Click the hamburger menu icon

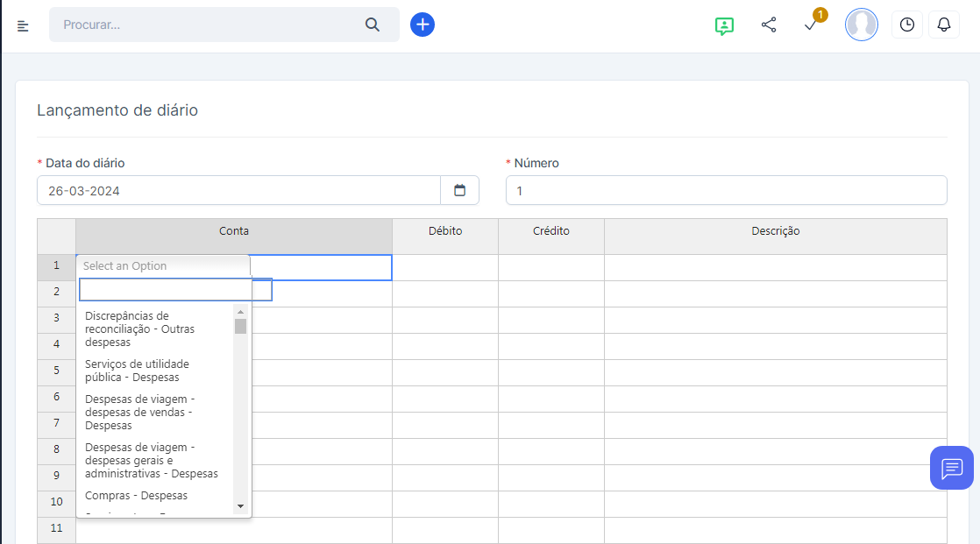[x=23, y=25]
